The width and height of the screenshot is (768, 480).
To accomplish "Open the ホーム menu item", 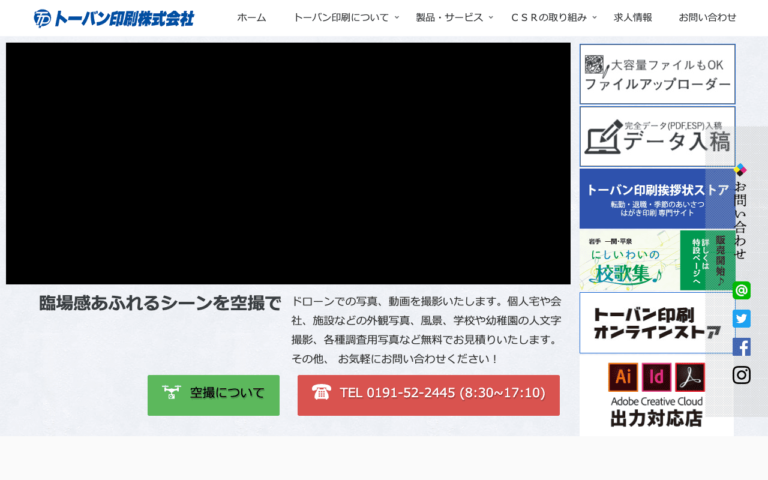I will tap(251, 18).
